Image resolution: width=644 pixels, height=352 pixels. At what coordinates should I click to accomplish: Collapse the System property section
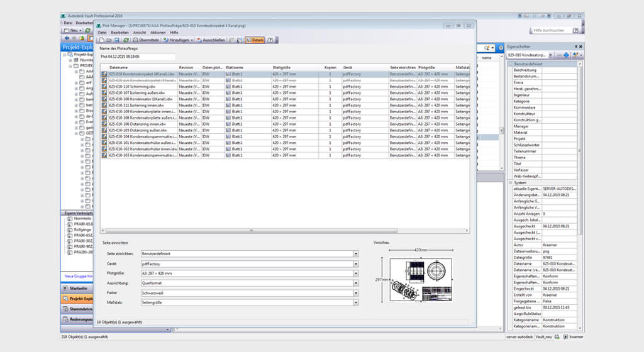coord(511,183)
